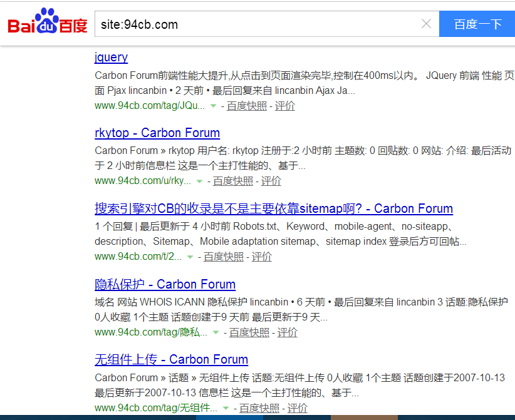Open the 隐私保护 - Carbon Forum result
Viewport: 515px width, 420px height.
tap(165, 284)
